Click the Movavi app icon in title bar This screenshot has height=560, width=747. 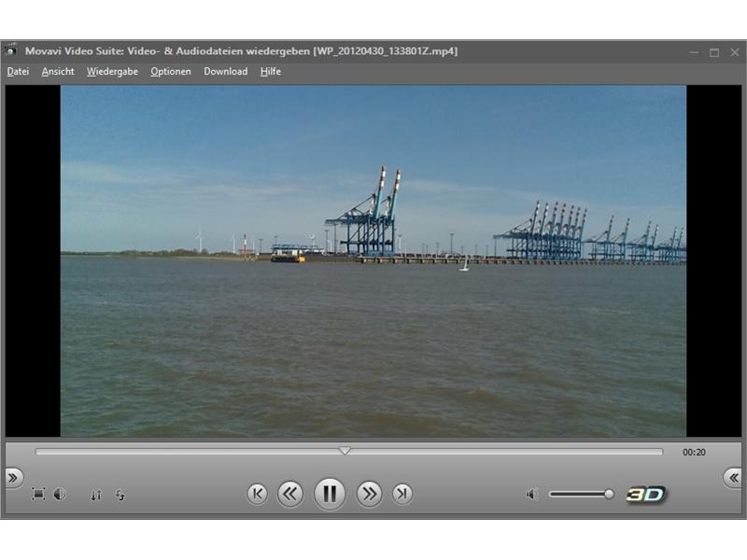click(x=11, y=50)
